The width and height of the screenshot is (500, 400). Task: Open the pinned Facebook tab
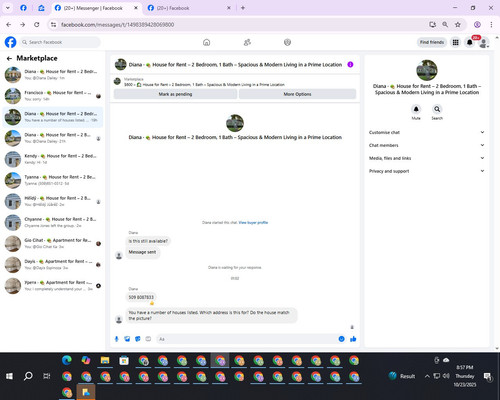(x=23, y=8)
